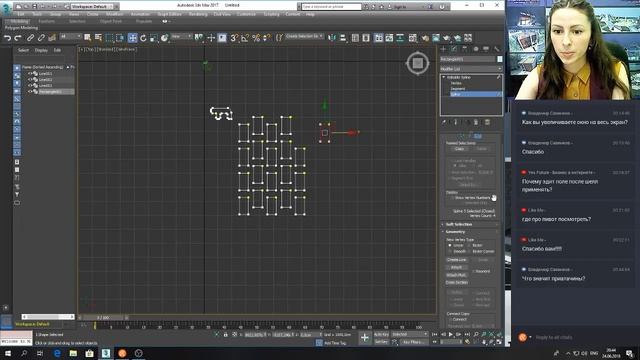Select Bezier Corner vertex type radio
This screenshot has width=640, height=360.
(x=469, y=251)
